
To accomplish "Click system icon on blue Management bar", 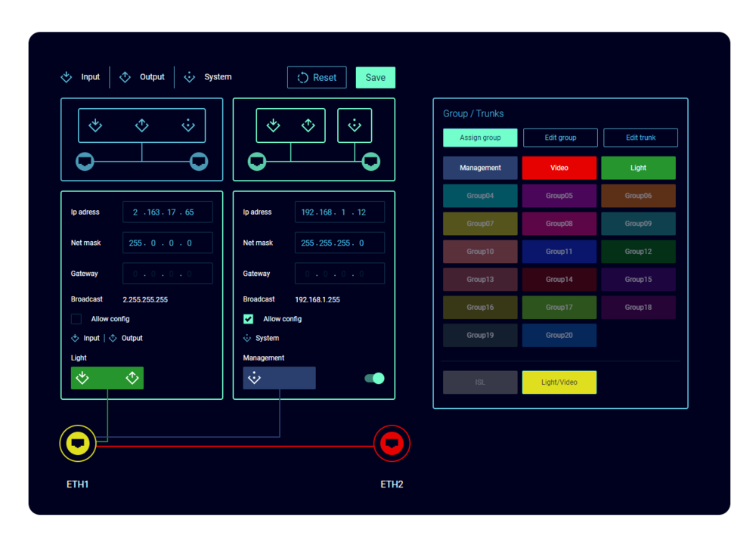I will tap(255, 378).
